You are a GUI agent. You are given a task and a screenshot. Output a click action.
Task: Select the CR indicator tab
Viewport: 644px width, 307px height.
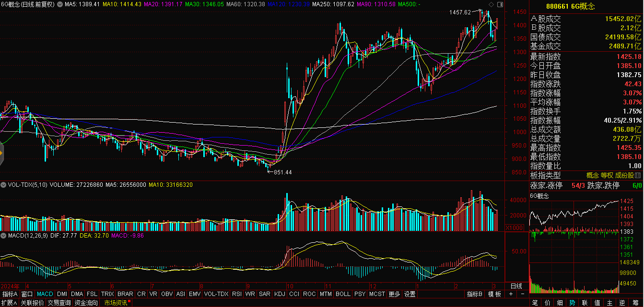coord(141,294)
